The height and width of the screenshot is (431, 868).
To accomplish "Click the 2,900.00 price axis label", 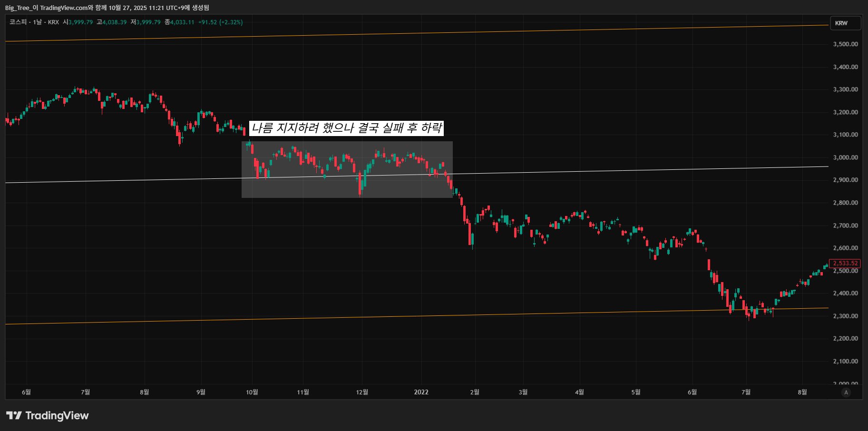I will point(846,180).
